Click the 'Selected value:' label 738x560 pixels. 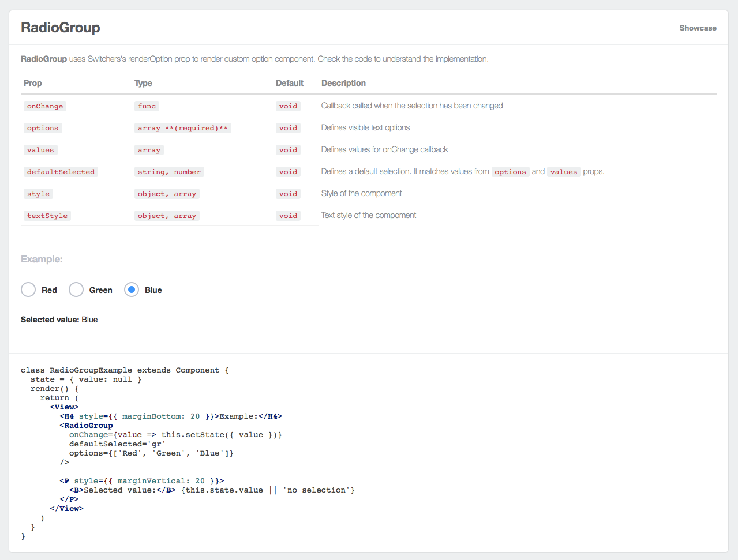[x=50, y=320]
